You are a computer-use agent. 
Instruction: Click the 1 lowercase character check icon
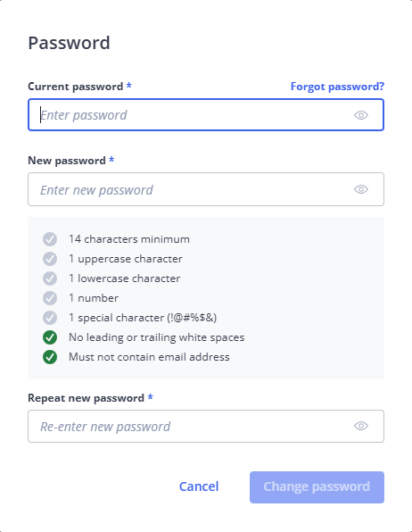point(50,278)
